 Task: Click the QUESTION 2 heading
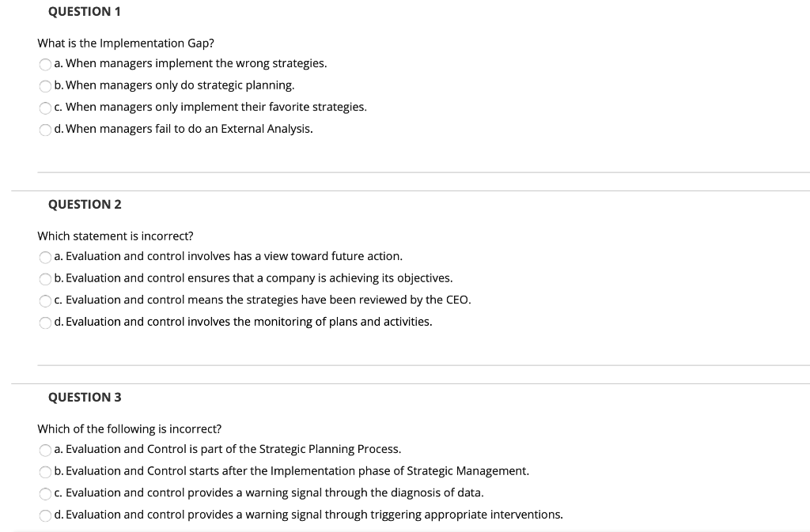pyautogui.click(x=85, y=205)
